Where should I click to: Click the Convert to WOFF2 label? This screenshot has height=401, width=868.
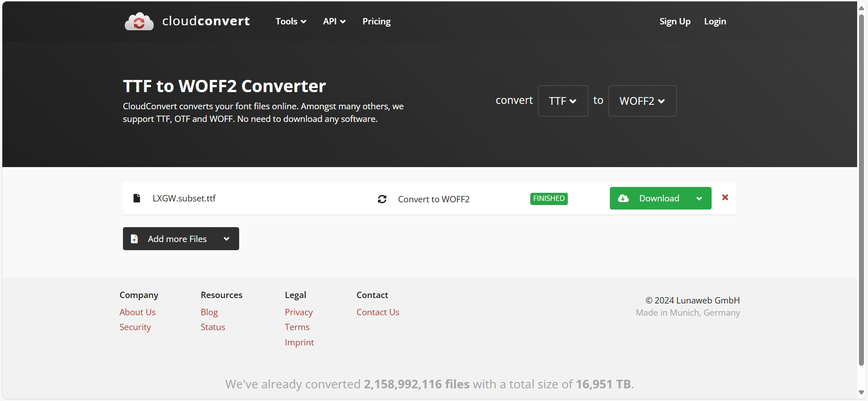434,199
